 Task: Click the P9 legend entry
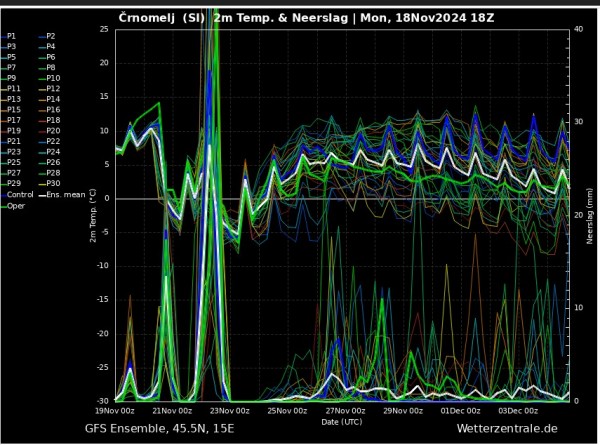point(8,78)
